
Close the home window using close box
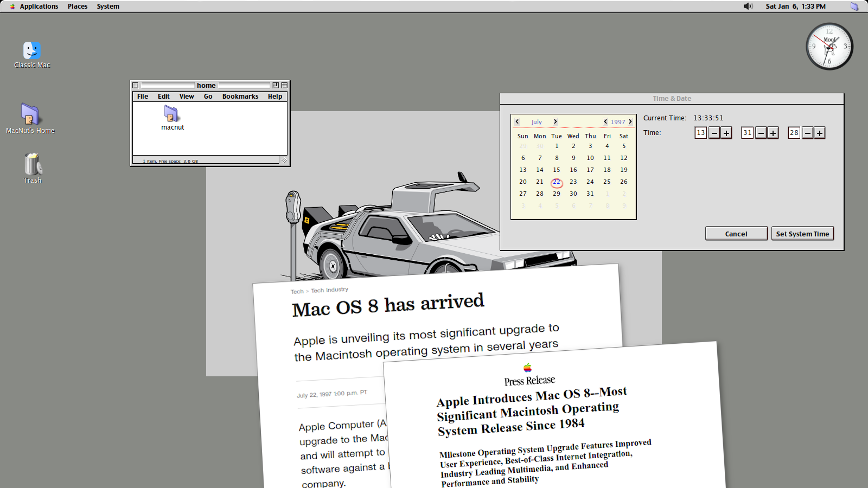(x=136, y=86)
